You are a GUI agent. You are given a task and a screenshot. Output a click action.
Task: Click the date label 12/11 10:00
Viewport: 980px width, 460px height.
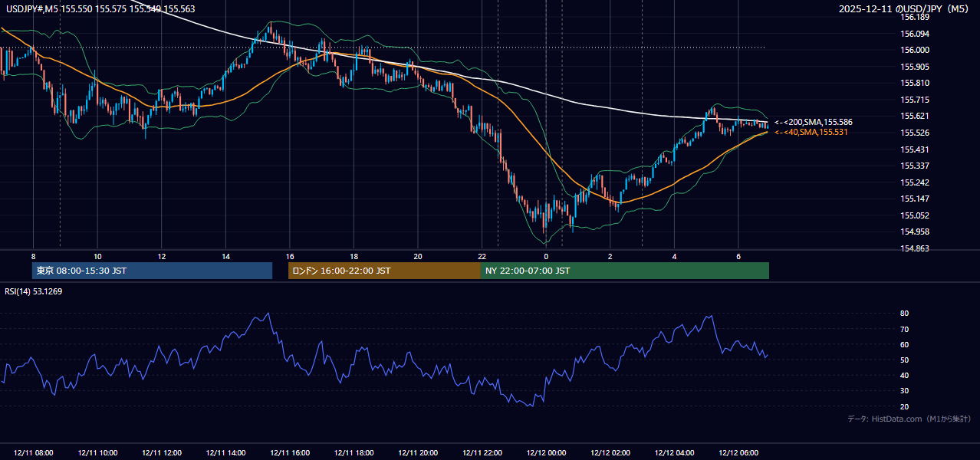click(x=97, y=453)
